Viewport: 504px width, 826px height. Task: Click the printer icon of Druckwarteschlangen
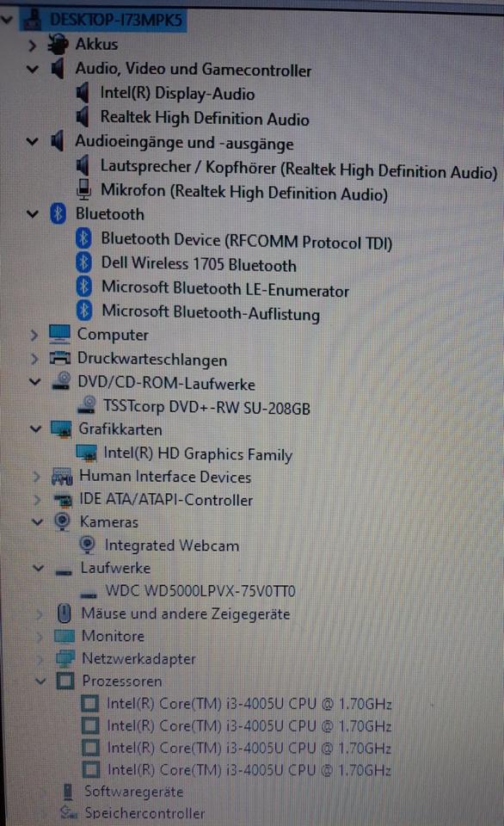(59, 358)
